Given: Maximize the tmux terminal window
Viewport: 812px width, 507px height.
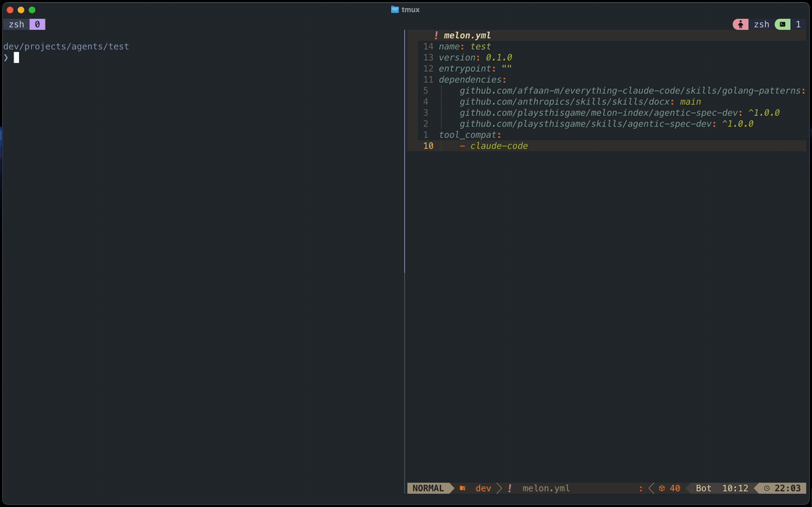Looking at the screenshot, I should pyautogui.click(x=32, y=10).
